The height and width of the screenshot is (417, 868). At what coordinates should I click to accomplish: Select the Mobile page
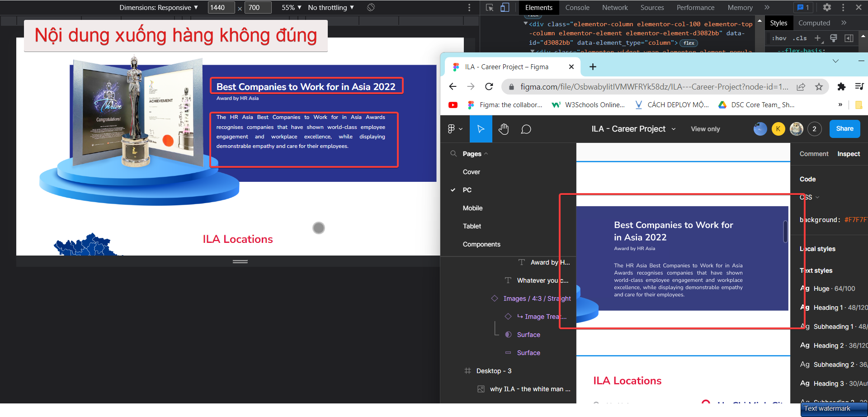click(x=473, y=208)
